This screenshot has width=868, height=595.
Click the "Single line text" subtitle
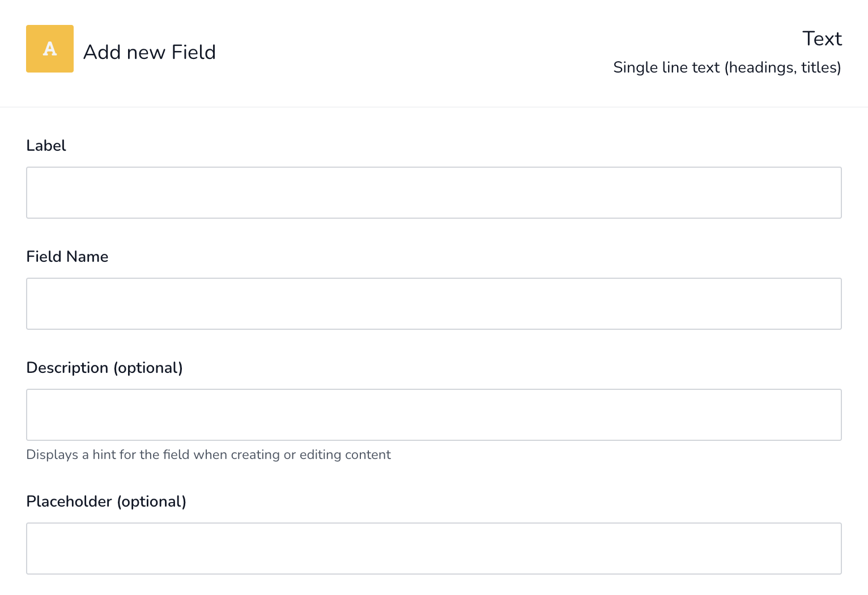666,67
